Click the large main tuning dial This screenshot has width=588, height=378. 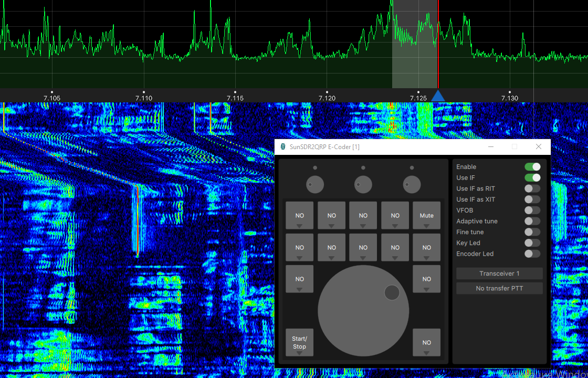coord(363,311)
